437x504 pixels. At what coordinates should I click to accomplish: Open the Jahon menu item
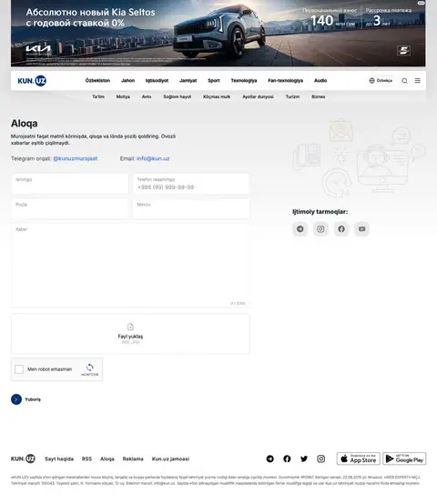(128, 80)
